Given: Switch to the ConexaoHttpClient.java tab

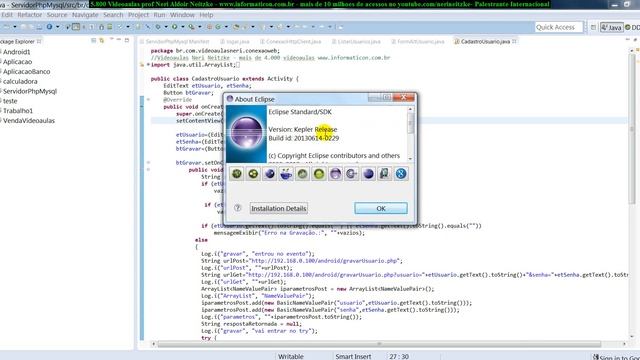Looking at the screenshot, I should [x=291, y=41].
